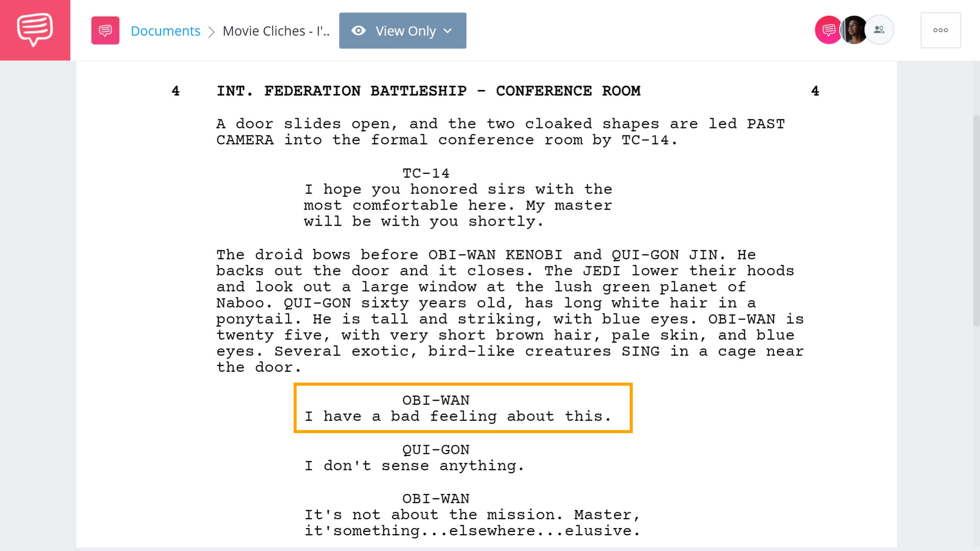The width and height of the screenshot is (980, 551).
Task: Select the Documents breadcrumb link
Action: 164,30
